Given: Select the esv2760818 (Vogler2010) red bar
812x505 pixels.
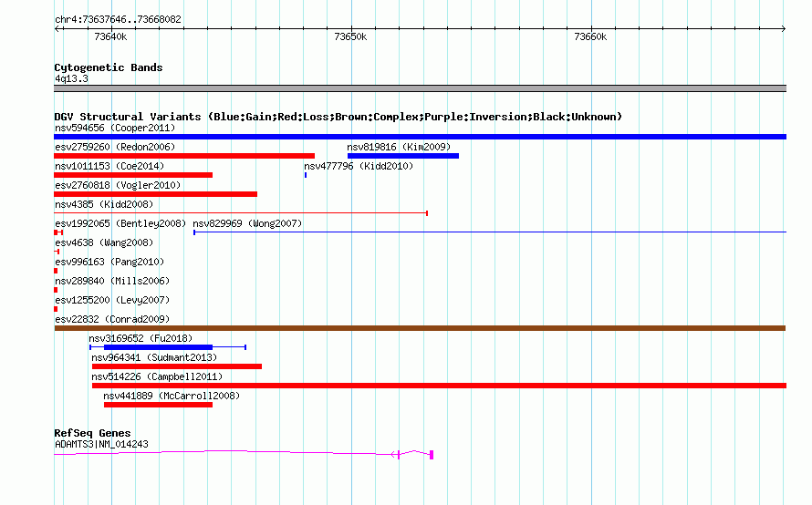Looking at the screenshot, I should 155,194.
